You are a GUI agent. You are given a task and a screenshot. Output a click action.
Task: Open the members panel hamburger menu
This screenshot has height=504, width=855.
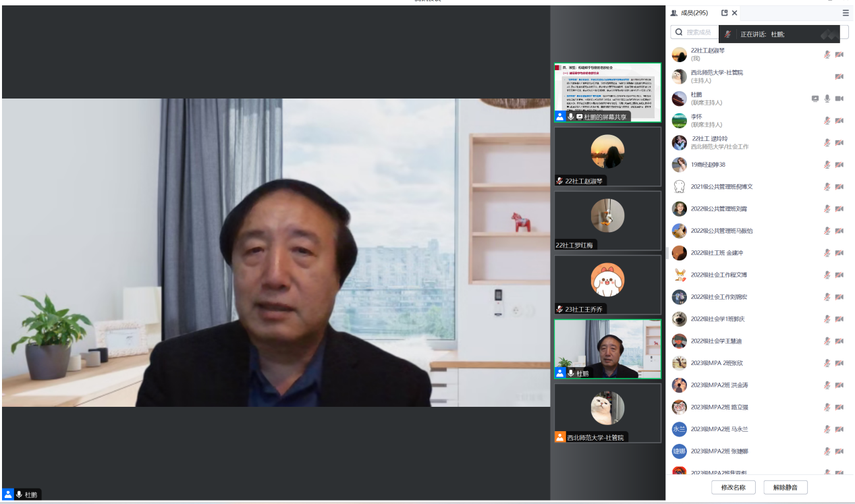coord(846,13)
